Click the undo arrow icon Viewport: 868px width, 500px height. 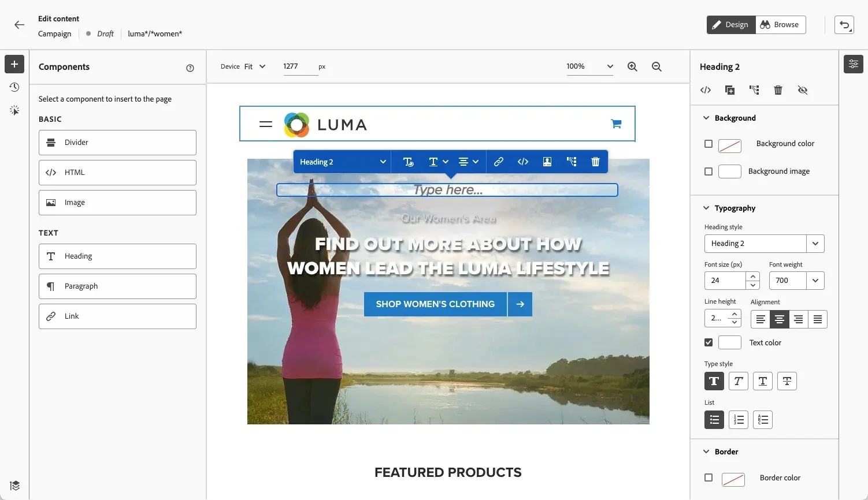click(844, 25)
